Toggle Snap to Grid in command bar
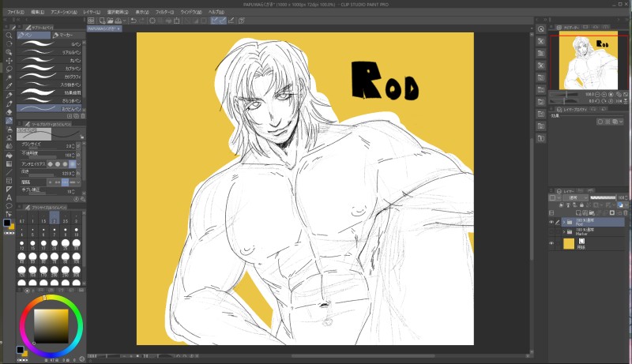This screenshot has width=632, height=364. click(x=231, y=21)
